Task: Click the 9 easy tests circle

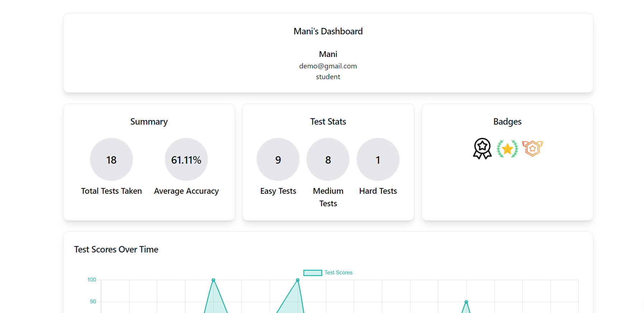Action: [x=278, y=159]
